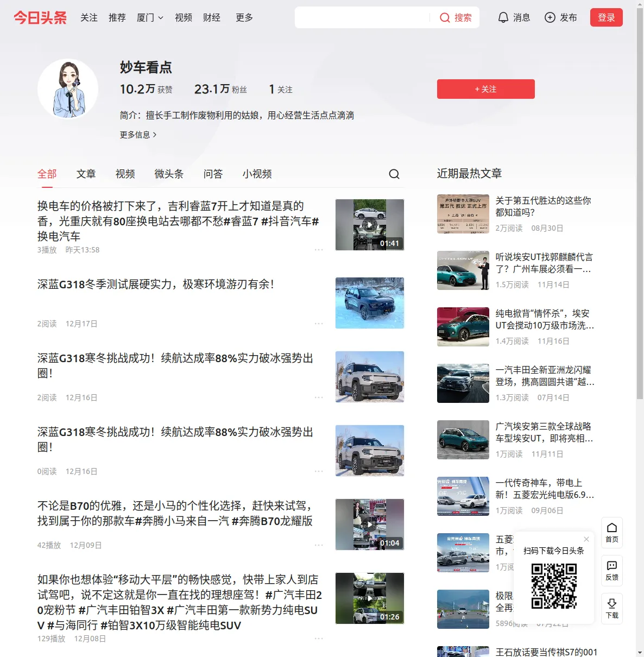The width and height of the screenshot is (644, 657).
Task: Open more options for 广汽丰田铂智3X post
Action: pyautogui.click(x=319, y=639)
